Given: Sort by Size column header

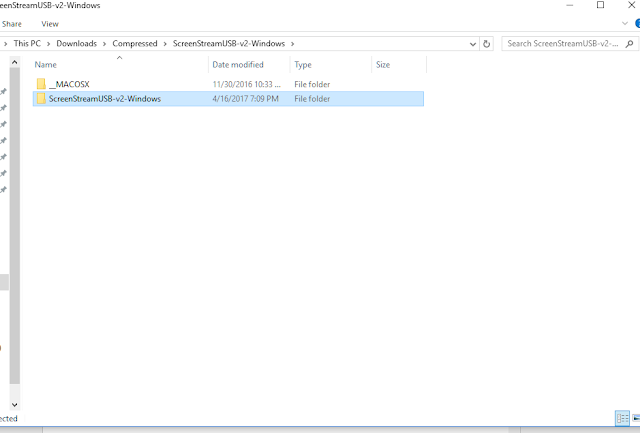Looking at the screenshot, I should tap(383, 64).
